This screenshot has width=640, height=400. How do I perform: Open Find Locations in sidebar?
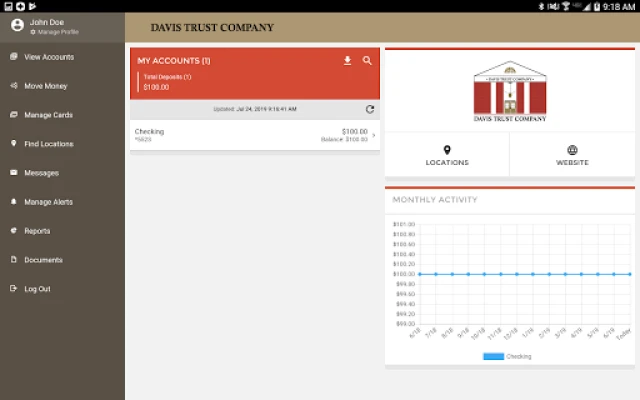48,144
